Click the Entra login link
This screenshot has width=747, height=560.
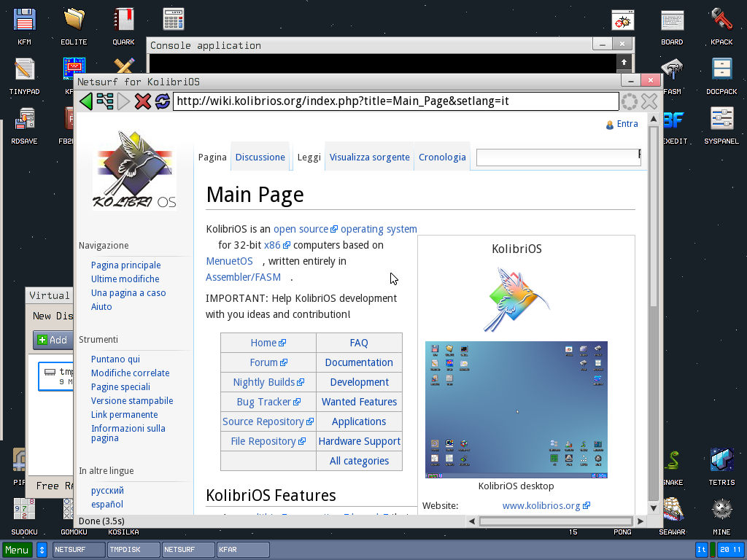click(x=627, y=124)
